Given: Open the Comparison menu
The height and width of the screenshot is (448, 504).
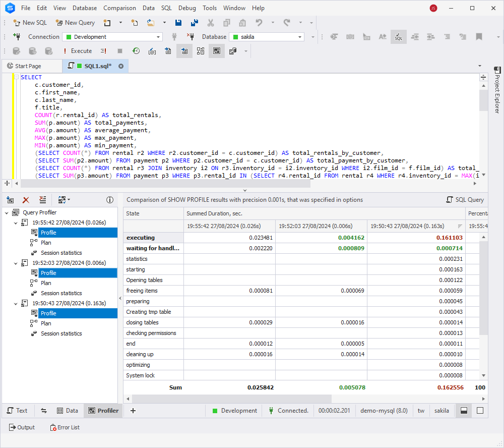Looking at the screenshot, I should click(119, 8).
